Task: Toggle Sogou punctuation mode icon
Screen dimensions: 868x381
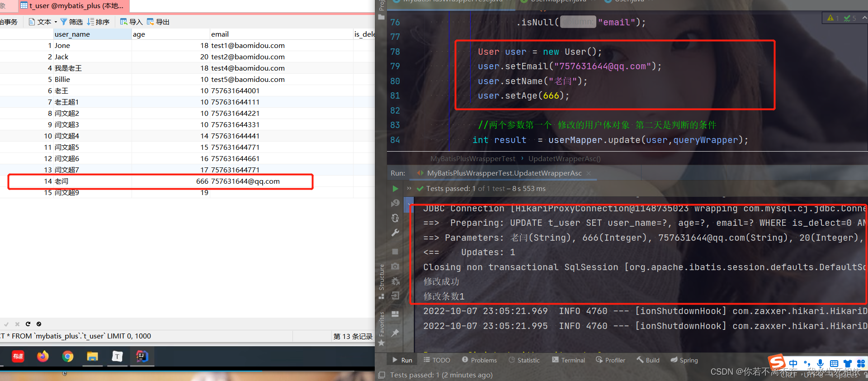Action: (807, 363)
